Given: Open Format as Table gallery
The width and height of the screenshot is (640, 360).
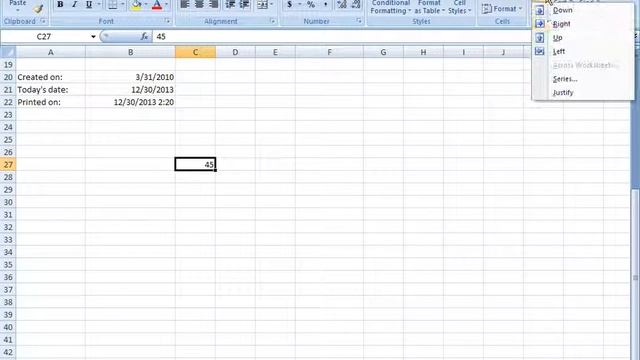Looking at the screenshot, I should tap(429, 7).
